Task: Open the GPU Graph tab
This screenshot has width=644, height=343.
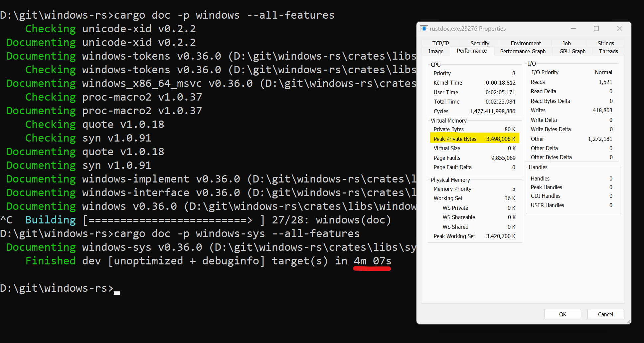Action: (x=572, y=51)
